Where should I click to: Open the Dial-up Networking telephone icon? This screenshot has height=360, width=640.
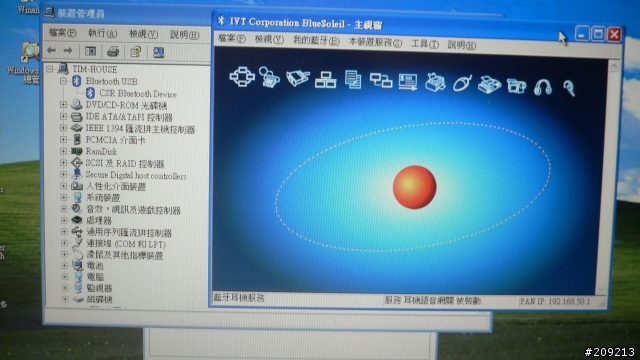point(269,77)
